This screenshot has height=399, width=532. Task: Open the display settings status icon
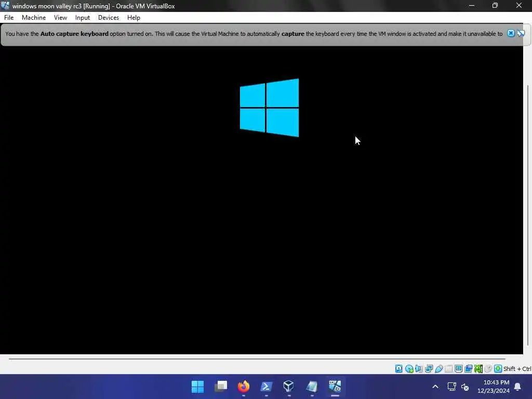click(x=458, y=368)
